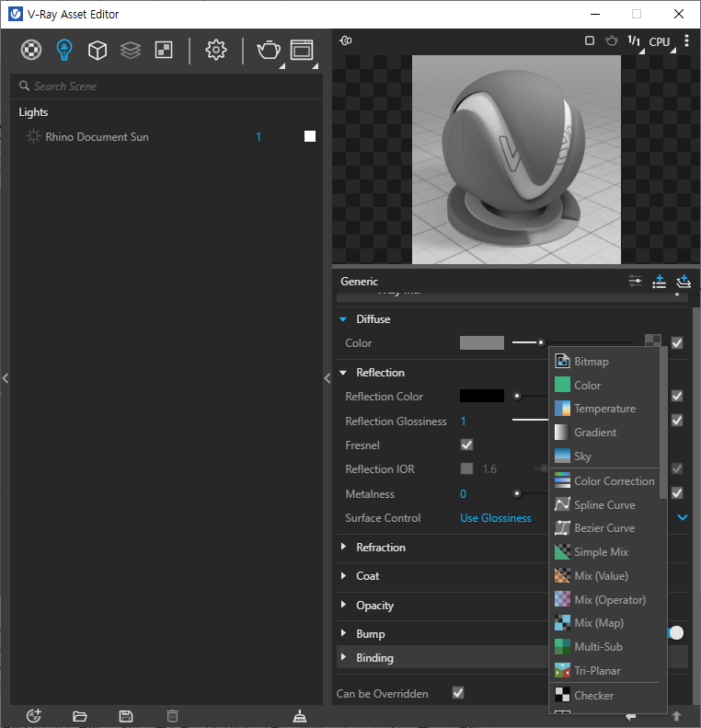Screen dimensions: 701x728
Task: Delete the selected asset with trash icon
Action: coord(172,716)
